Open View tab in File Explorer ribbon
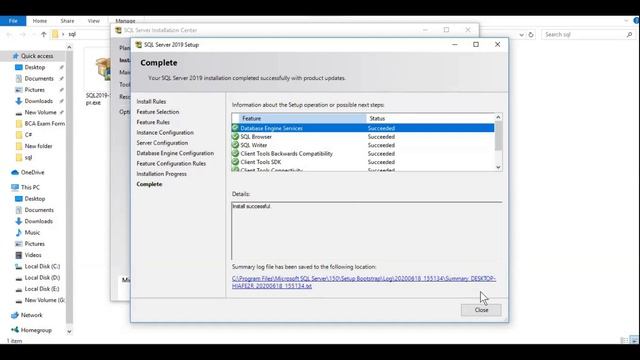Screen dimensions: 640x360 (x=93, y=21)
